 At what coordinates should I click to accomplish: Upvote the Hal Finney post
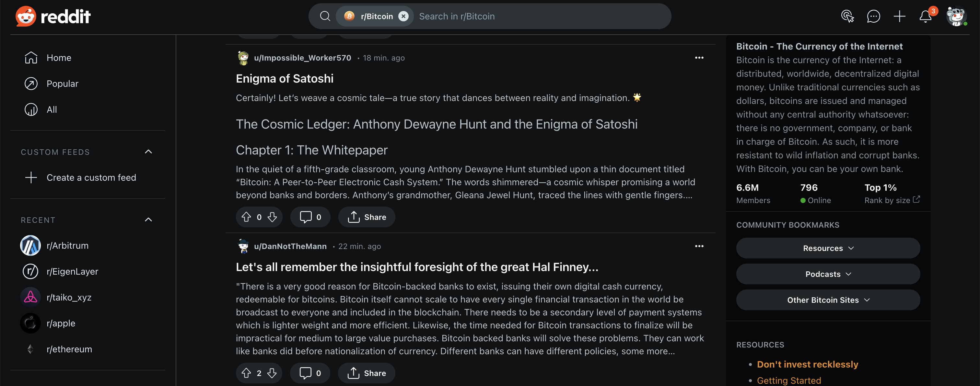point(246,373)
